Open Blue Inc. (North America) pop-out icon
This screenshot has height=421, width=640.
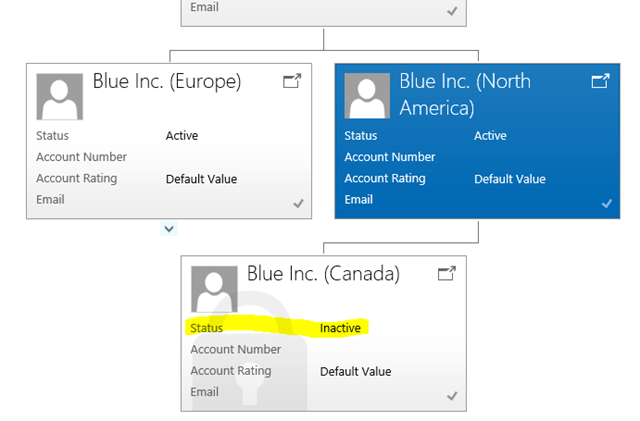point(600,80)
